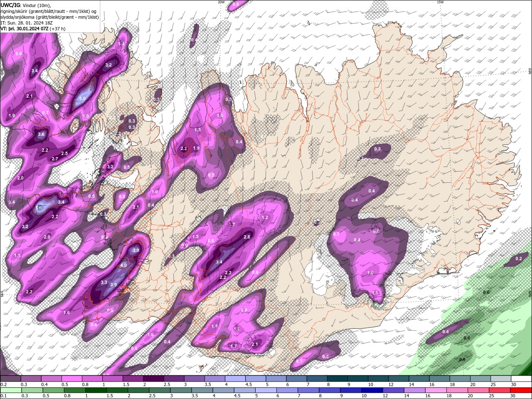532x399 pixels.
Task: Select the palest green swatch starting at 0.1
Action: (11, 390)
